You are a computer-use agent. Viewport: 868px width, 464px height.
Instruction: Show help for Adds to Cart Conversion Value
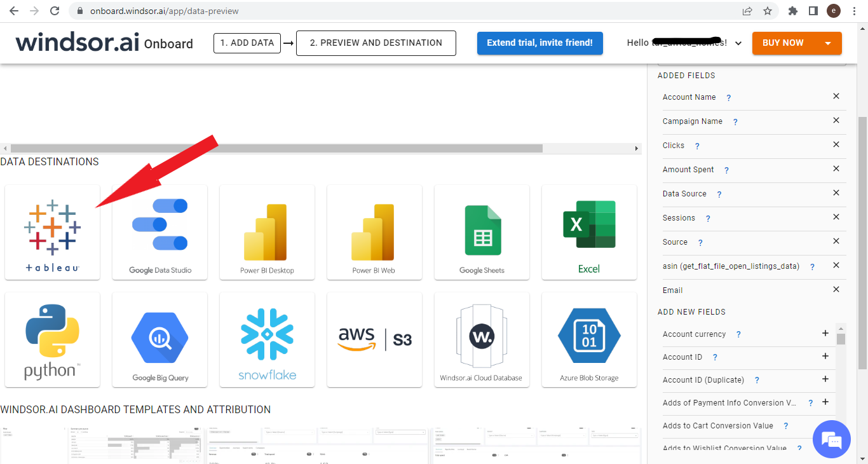pyautogui.click(x=786, y=426)
